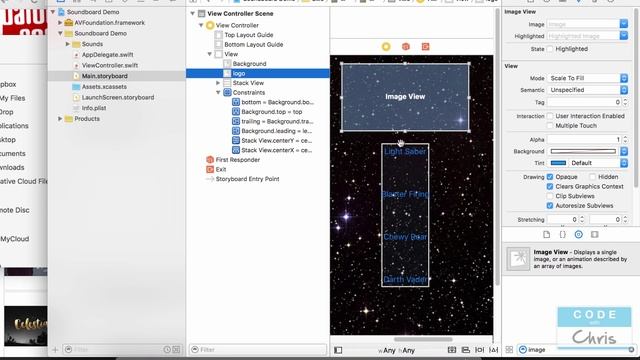The width and height of the screenshot is (640, 360).
Task: Toggle source control filter icon in navigator
Action: (176, 350)
